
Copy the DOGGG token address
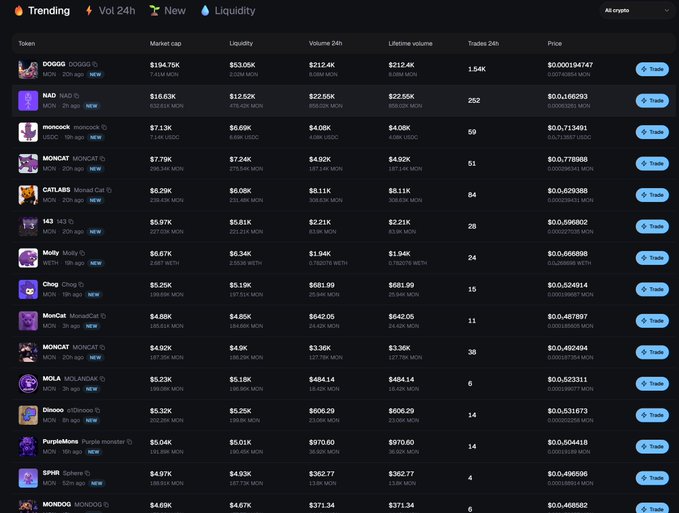point(95,65)
